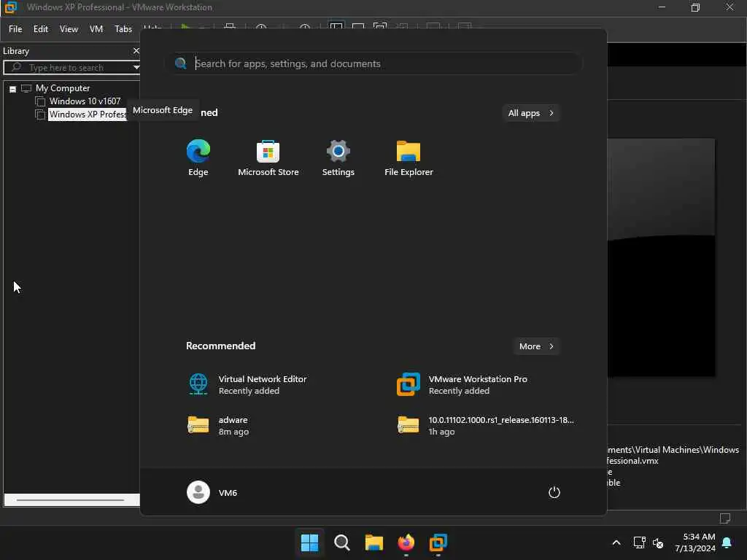Open the Edge pinned app

[198, 158]
